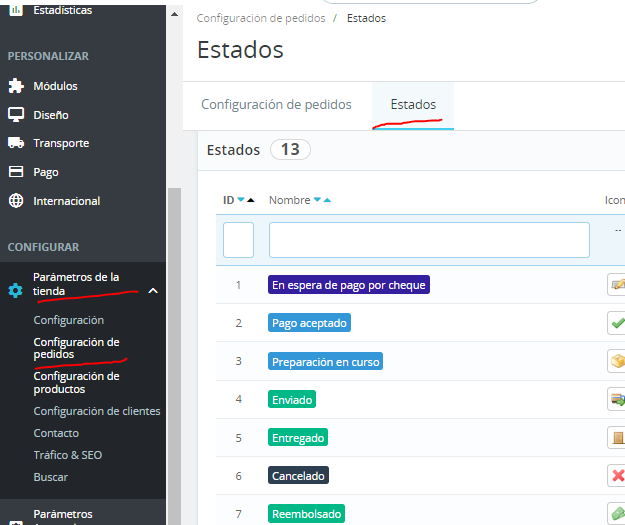This screenshot has height=525, width=625.
Task: Open Diseño menu item
Action: (x=51, y=115)
